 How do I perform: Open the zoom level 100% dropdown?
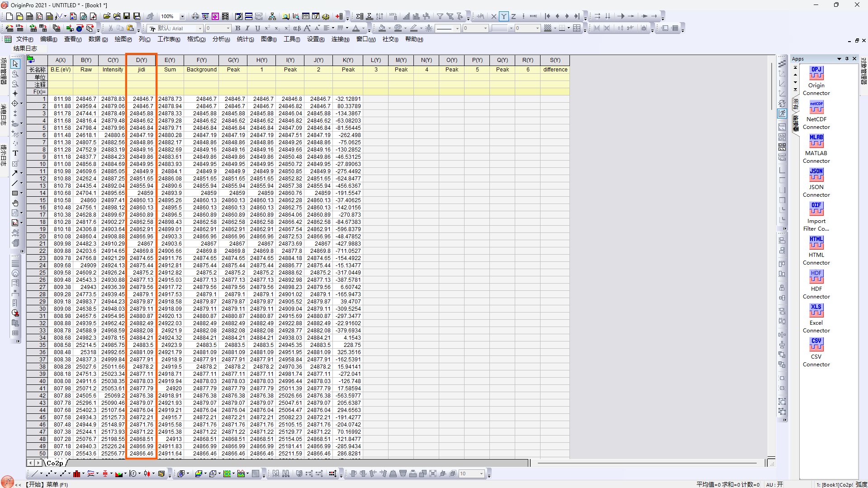coord(182,16)
